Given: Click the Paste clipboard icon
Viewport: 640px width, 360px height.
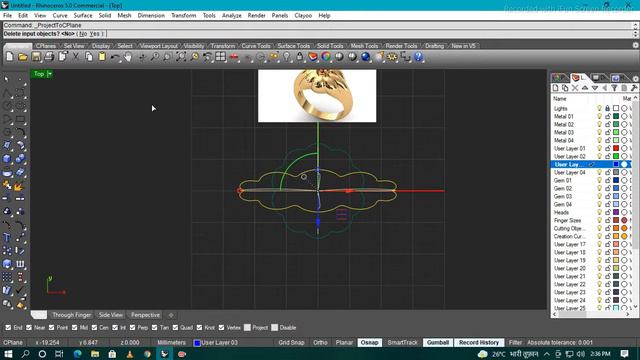Looking at the screenshot, I should click(x=102, y=57).
